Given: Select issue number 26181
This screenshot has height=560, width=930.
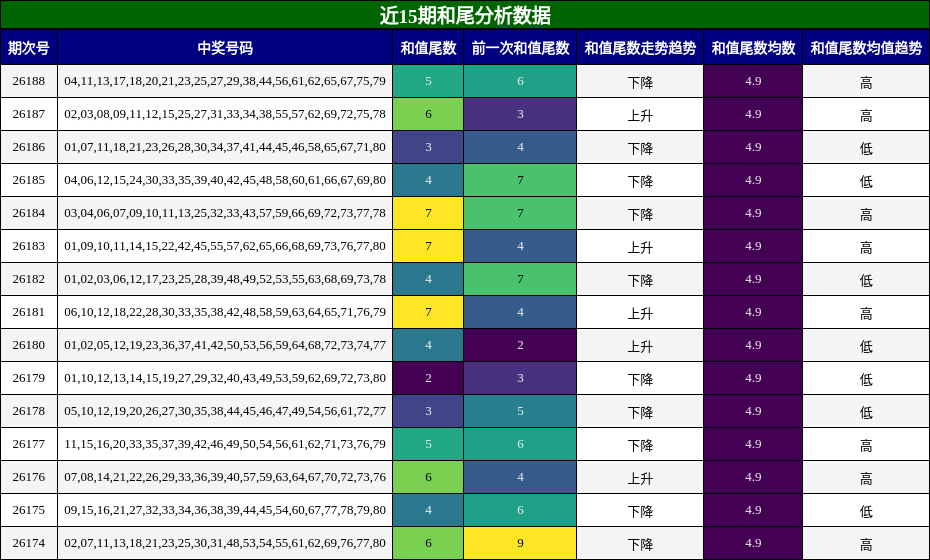Looking at the screenshot, I should 28,312.
